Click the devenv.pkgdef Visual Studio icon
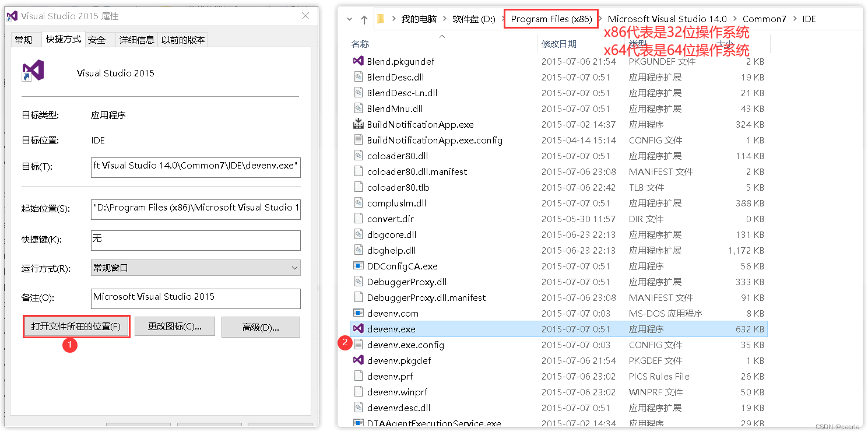Viewport: 868px width, 435px height. pyautogui.click(x=358, y=360)
